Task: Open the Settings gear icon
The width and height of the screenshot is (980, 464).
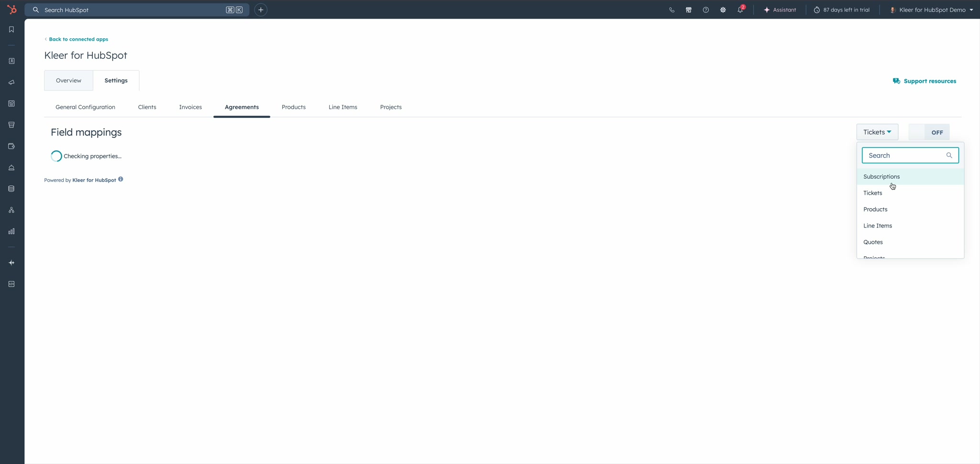Action: click(723, 10)
